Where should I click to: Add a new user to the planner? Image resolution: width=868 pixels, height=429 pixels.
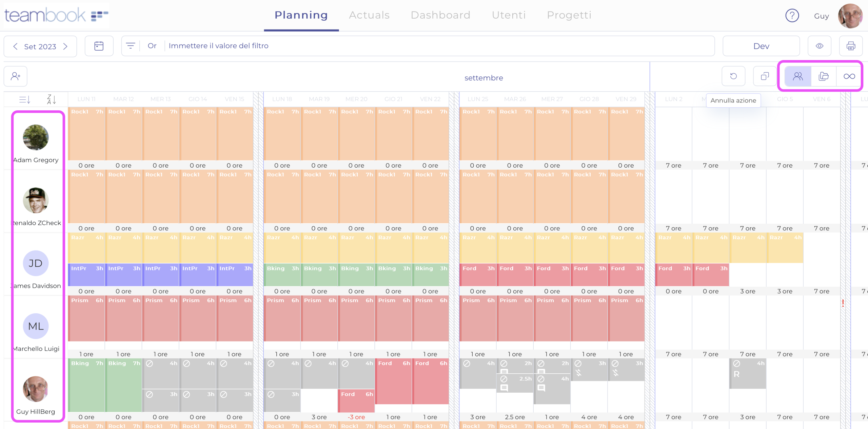pyautogui.click(x=15, y=76)
